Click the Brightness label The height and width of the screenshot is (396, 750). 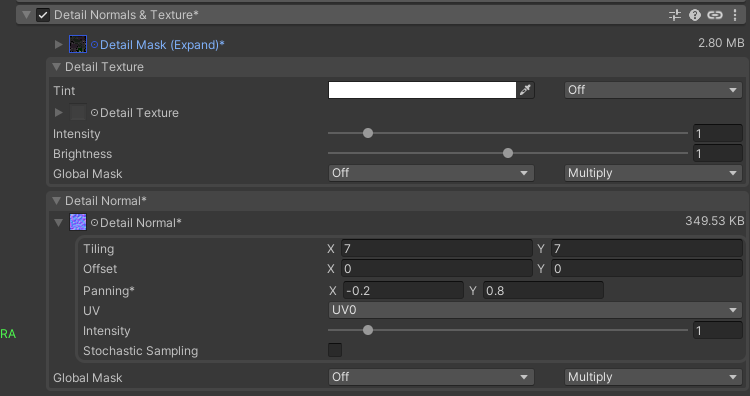click(82, 154)
